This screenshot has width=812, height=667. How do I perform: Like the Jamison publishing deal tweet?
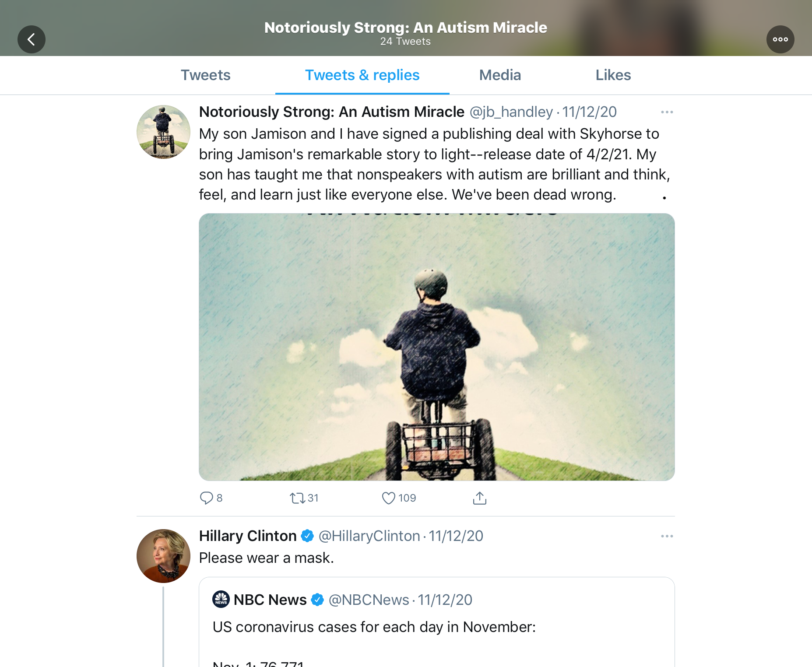click(389, 498)
